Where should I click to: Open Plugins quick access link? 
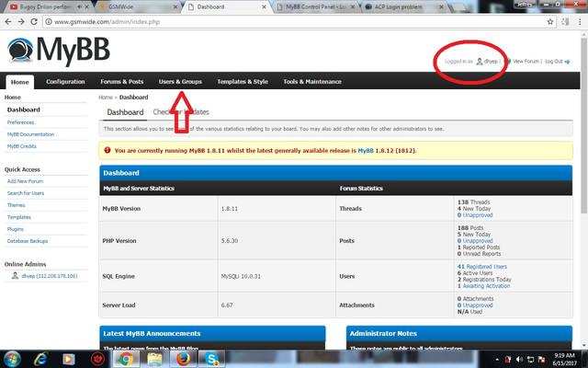tap(16, 229)
